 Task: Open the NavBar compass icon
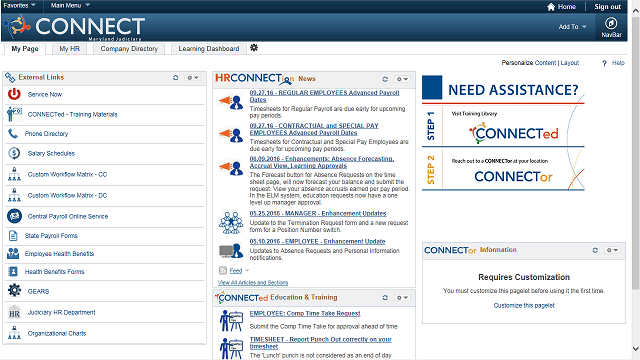tap(611, 23)
